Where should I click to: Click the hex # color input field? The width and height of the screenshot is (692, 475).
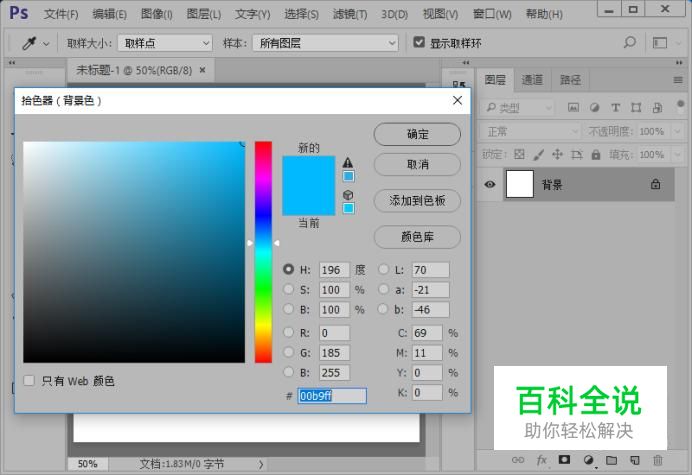pos(332,396)
